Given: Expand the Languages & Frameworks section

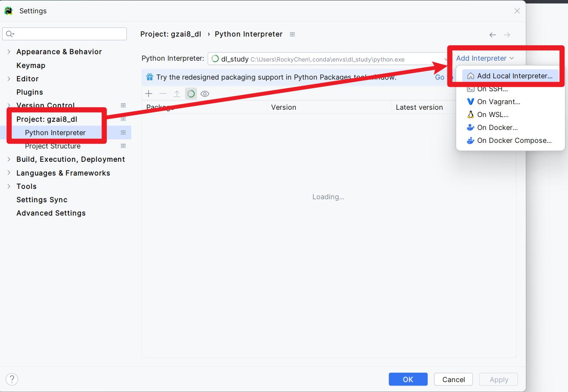Looking at the screenshot, I should pyautogui.click(x=9, y=173).
